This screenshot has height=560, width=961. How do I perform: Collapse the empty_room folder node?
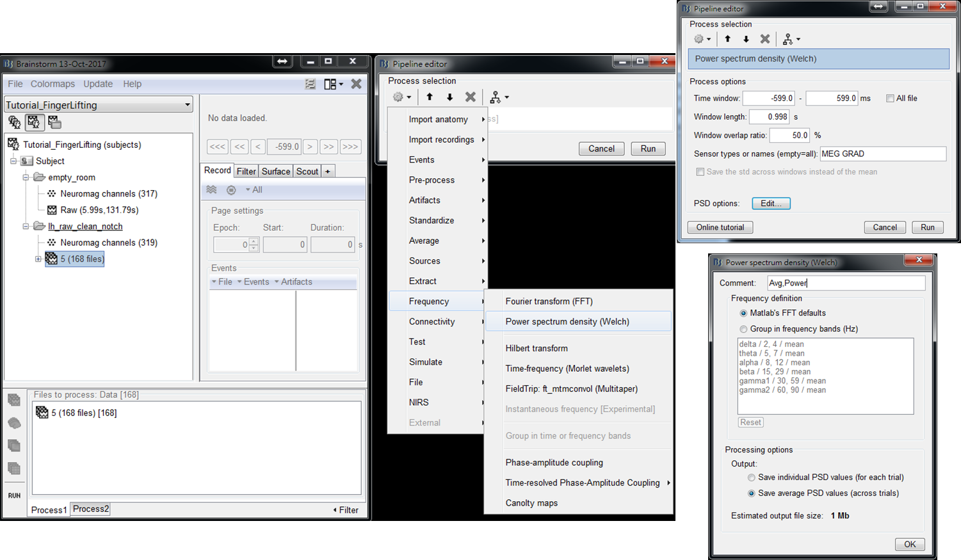(x=26, y=177)
